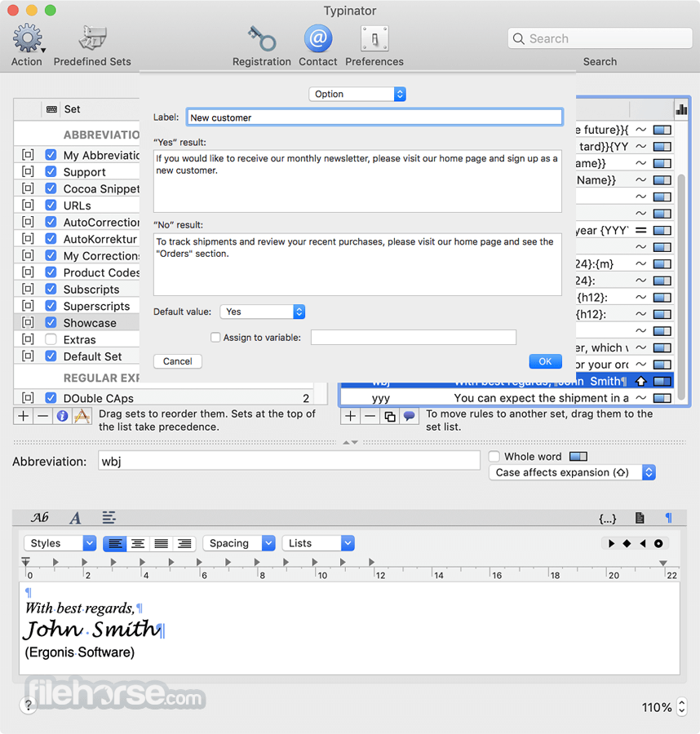Confirm dialog with OK
Viewport: 700px width, 734px height.
click(546, 361)
